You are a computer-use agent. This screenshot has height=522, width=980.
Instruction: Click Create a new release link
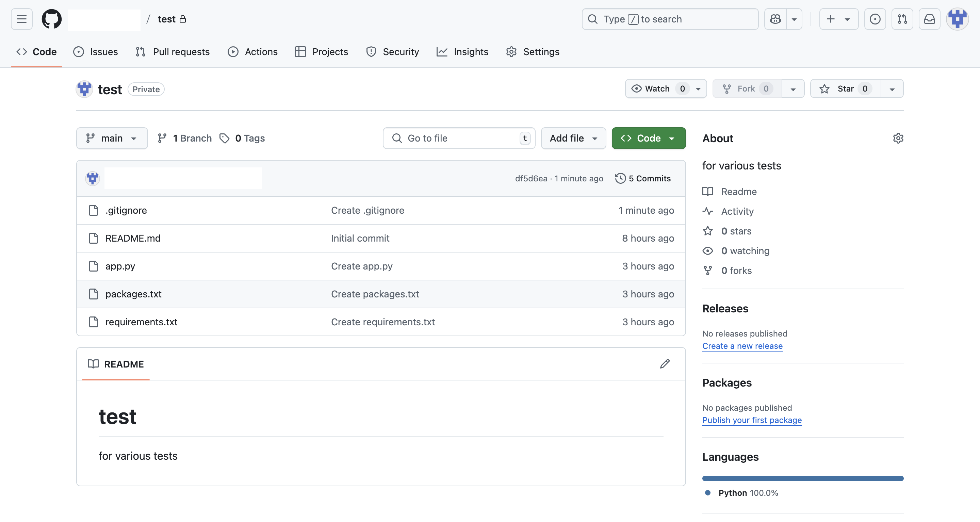[742, 346]
